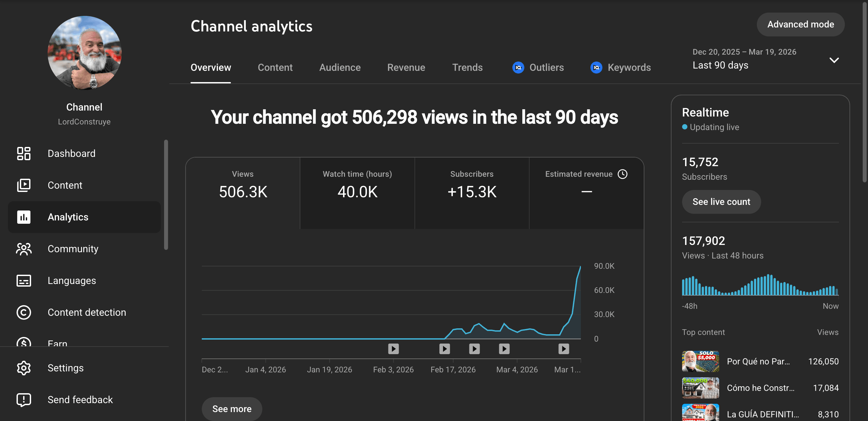This screenshot has width=868, height=421.
Task: Select the Watch time (hours) metric card
Action: tap(357, 193)
